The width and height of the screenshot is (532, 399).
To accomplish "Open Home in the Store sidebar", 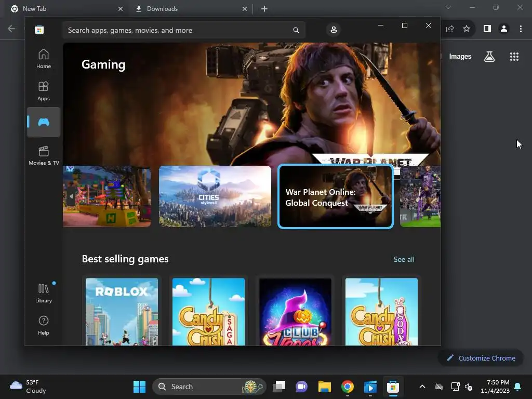I will tap(44, 59).
